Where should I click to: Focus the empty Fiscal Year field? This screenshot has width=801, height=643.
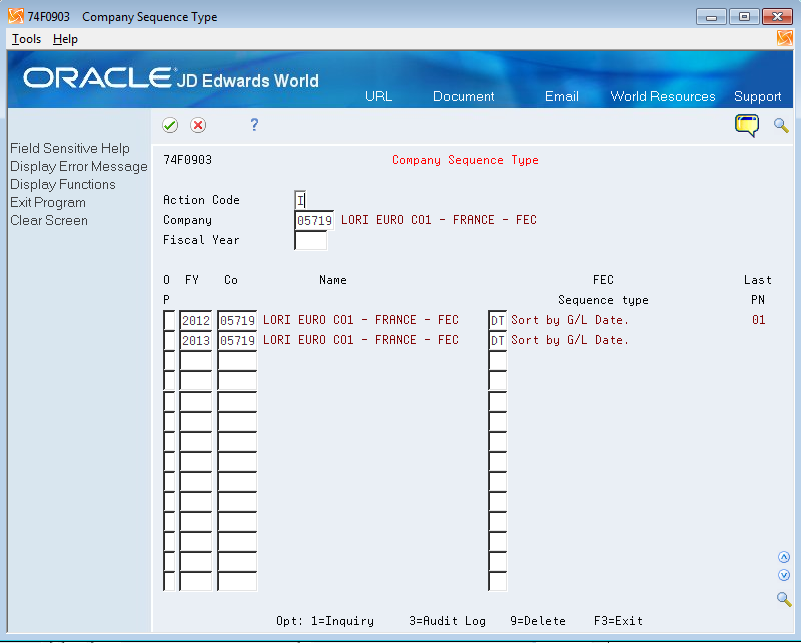click(x=311, y=240)
